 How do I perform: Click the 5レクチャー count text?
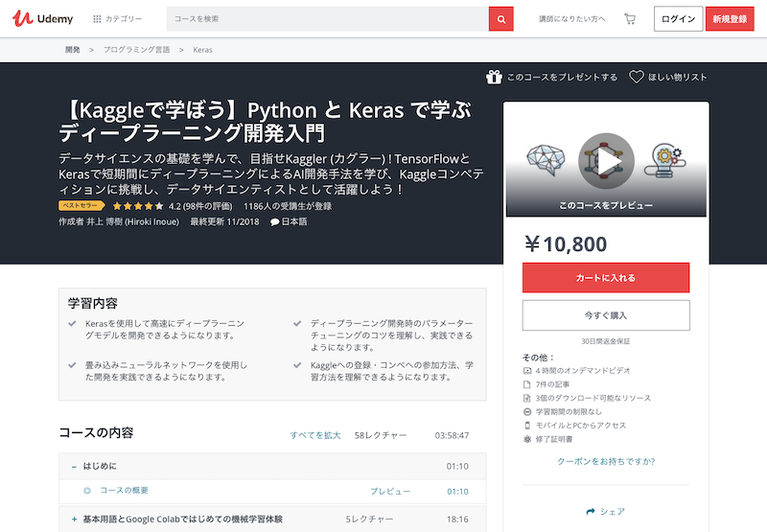coord(369,519)
